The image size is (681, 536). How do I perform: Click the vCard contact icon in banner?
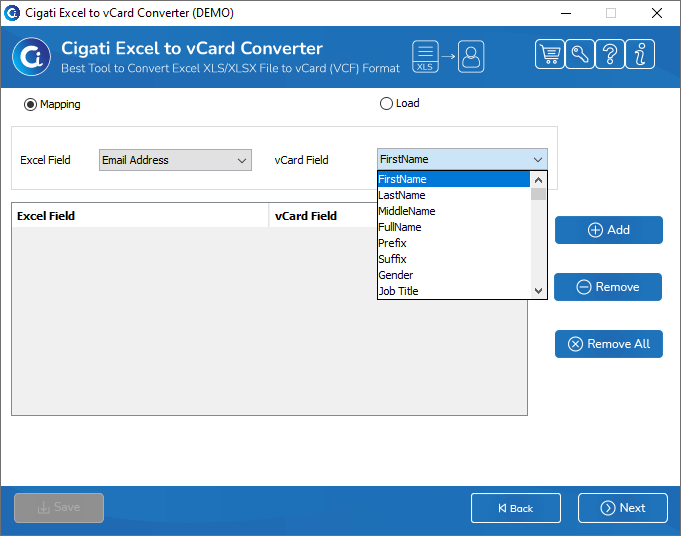click(x=471, y=56)
